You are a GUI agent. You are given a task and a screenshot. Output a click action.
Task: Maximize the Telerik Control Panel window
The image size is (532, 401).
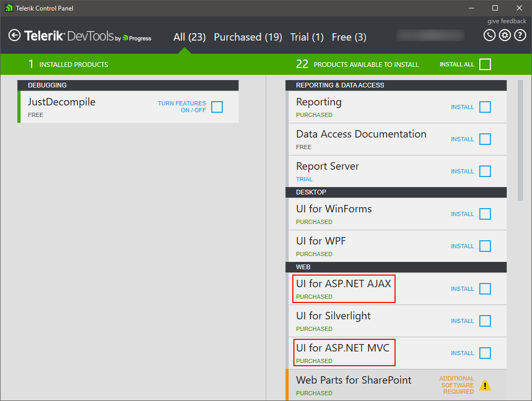click(495, 8)
